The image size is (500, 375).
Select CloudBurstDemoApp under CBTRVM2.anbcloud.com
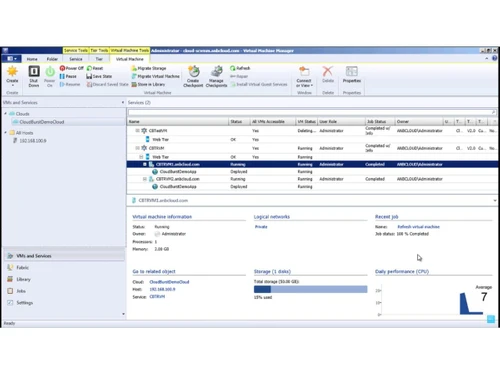tap(313, 187)
